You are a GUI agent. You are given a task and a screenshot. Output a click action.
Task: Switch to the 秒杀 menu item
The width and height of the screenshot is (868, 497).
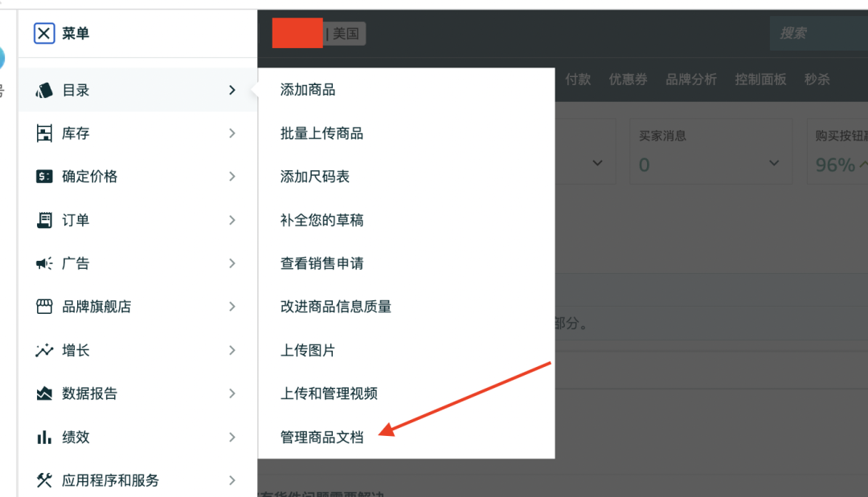[817, 79]
